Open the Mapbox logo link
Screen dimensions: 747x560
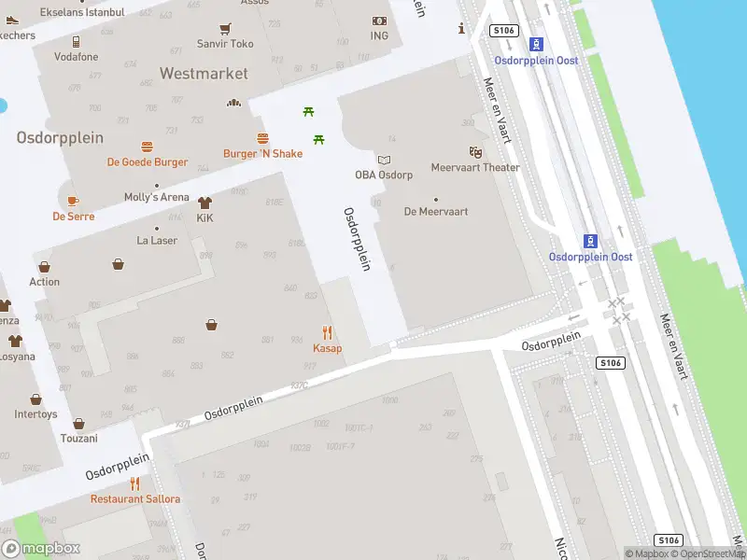tap(40, 549)
